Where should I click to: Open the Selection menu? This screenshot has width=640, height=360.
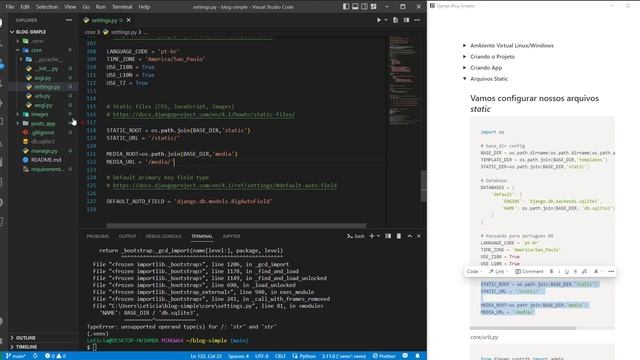(x=47, y=7)
